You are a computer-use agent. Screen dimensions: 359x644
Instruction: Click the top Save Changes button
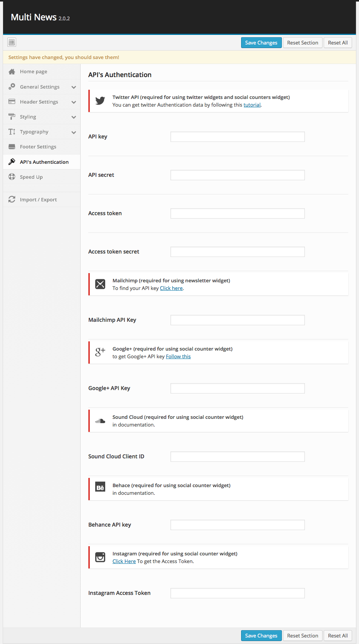point(261,43)
